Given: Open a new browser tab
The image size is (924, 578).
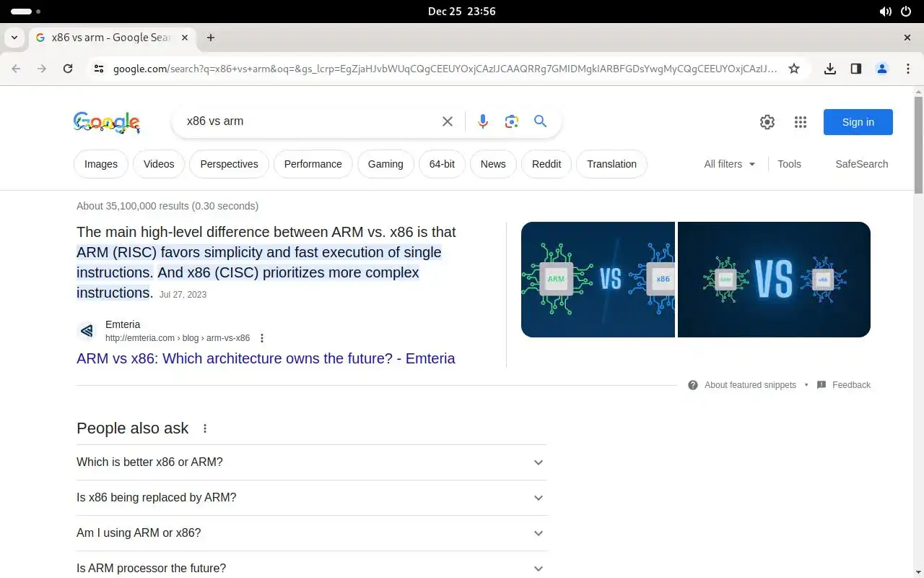Looking at the screenshot, I should click(x=211, y=38).
